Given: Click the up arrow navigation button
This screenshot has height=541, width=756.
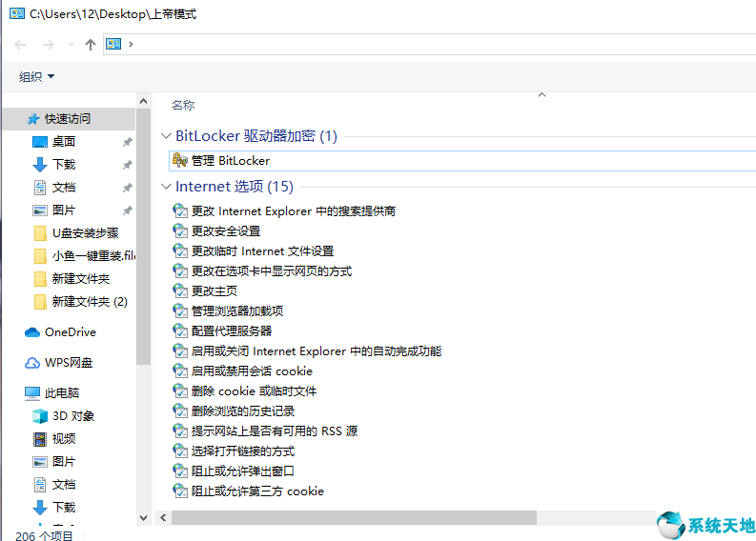Looking at the screenshot, I should pos(91,45).
